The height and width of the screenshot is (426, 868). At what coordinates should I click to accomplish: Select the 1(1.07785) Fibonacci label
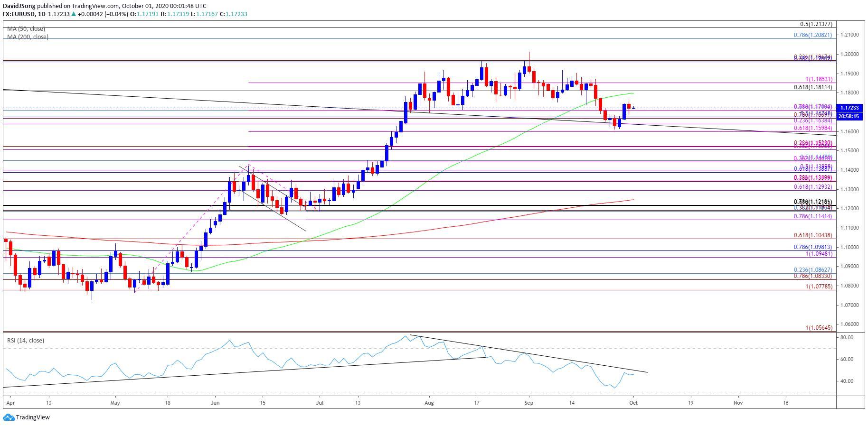coord(819,287)
